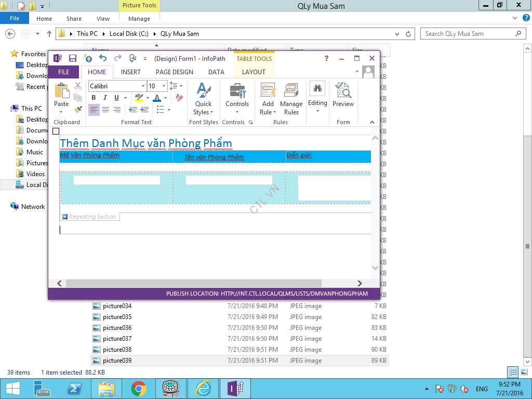Image resolution: width=532 pixels, height=399 pixels.
Task: Click the yellow text highlight color button
Action: click(x=138, y=98)
